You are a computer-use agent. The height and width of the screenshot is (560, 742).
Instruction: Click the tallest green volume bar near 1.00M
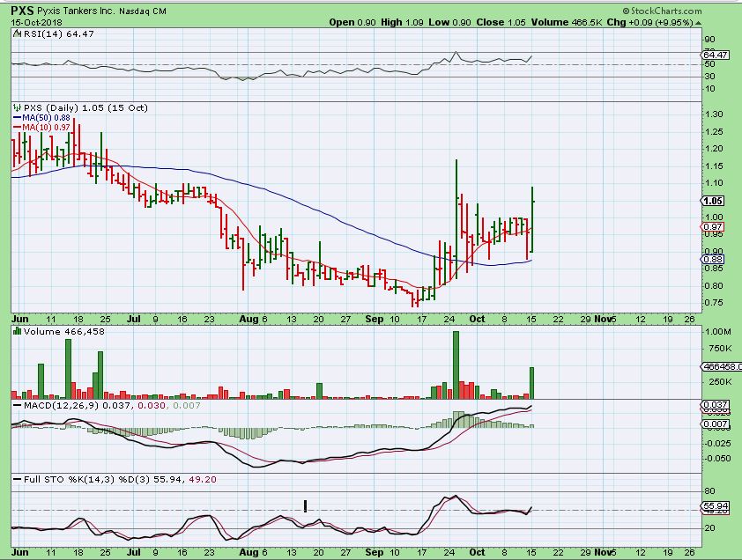click(x=456, y=365)
